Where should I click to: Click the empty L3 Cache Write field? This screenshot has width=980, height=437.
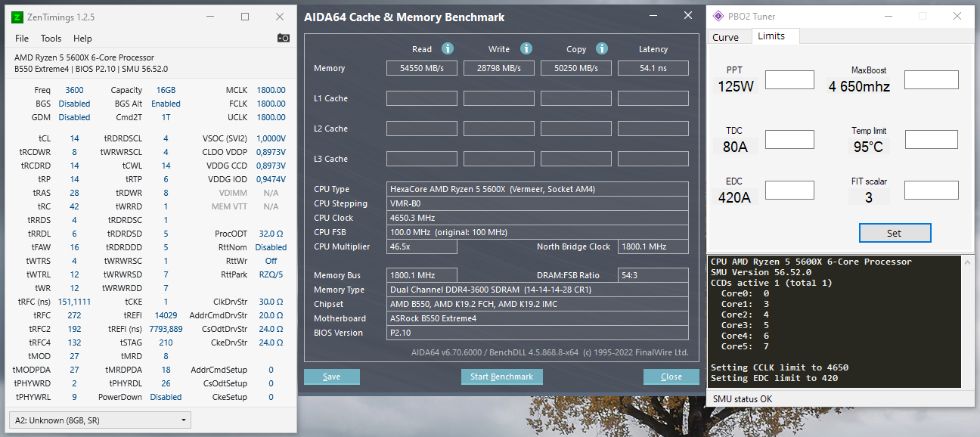click(x=499, y=159)
